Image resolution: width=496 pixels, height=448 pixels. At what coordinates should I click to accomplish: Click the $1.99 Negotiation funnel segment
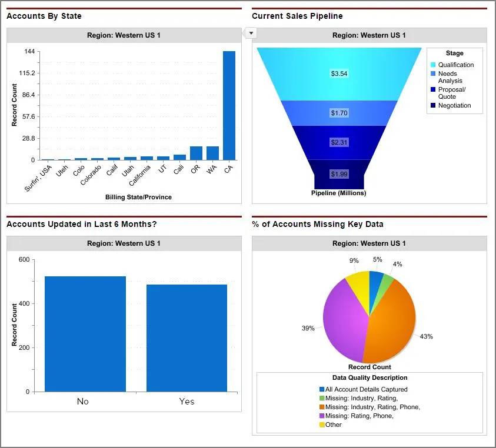point(339,173)
